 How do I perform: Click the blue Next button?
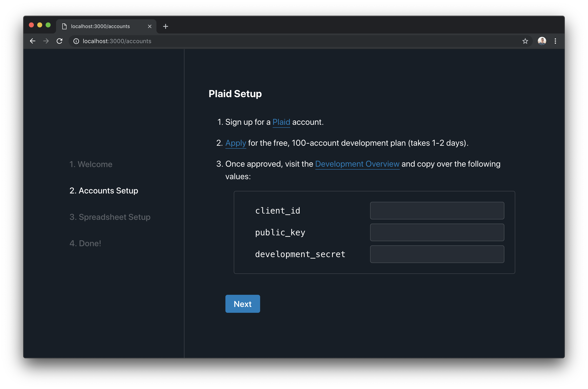(243, 304)
